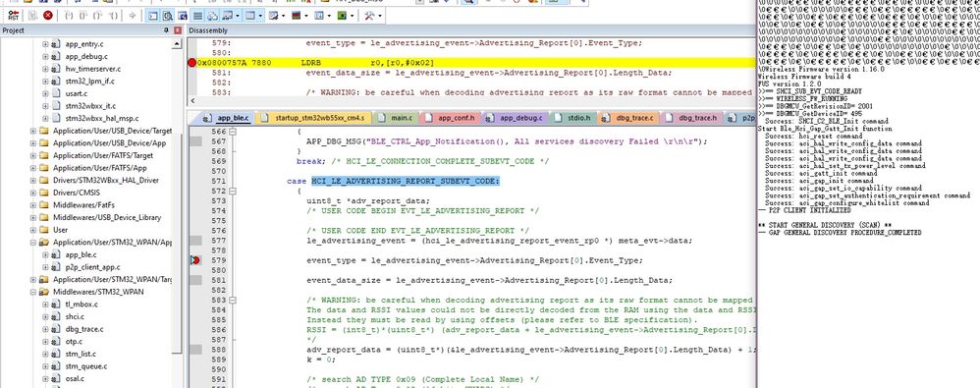Screen dimensions: 980x388
Task: Click the Project tree scroll-up arrow
Action: [177, 43]
